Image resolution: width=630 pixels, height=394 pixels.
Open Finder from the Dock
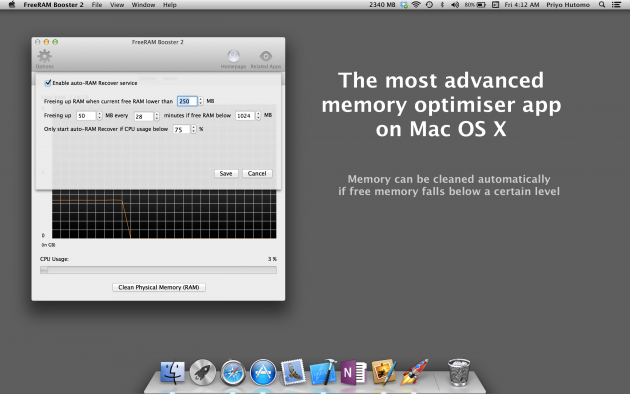pos(173,372)
